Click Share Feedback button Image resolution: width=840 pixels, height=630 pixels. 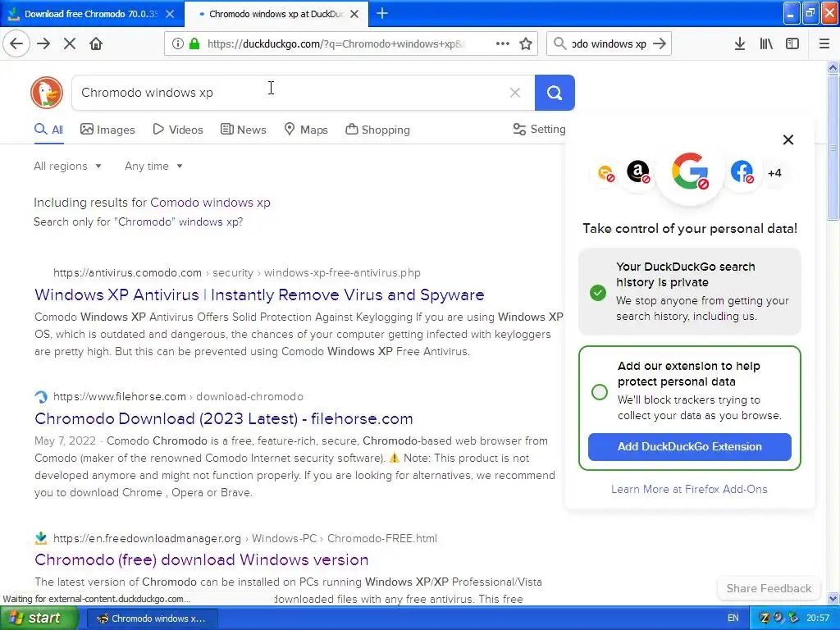[x=769, y=588]
